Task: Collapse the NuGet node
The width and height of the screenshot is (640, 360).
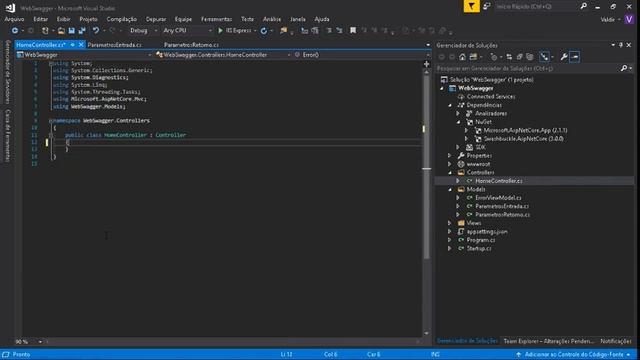Action: [458, 122]
